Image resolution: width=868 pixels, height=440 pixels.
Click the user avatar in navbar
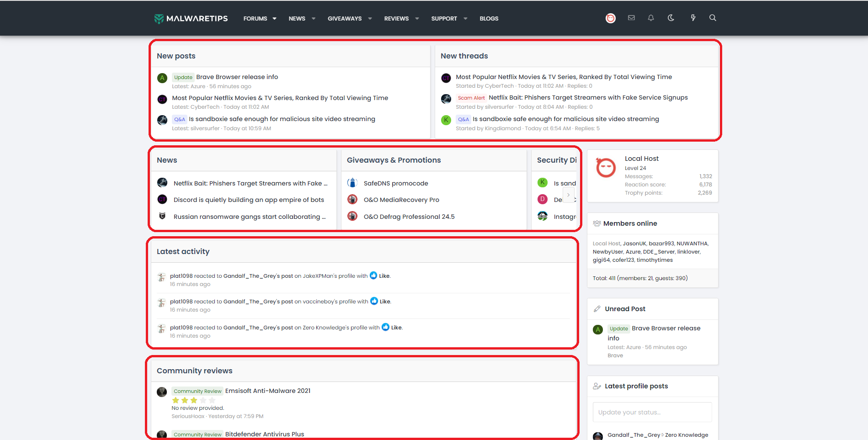click(x=611, y=18)
